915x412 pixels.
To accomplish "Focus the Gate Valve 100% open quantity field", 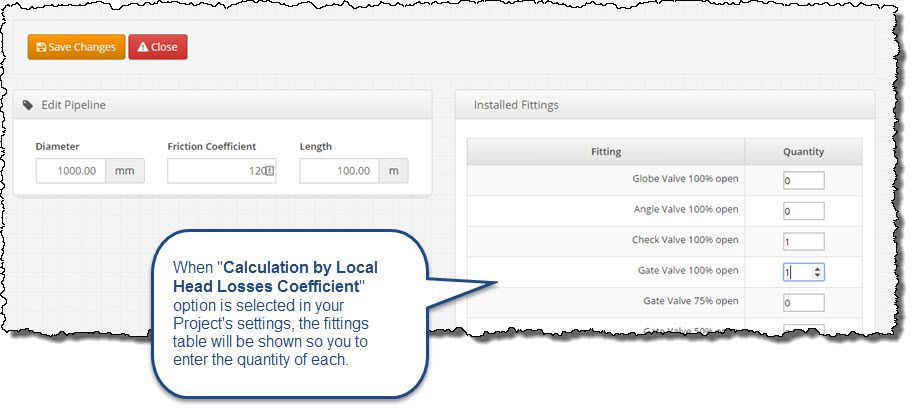I will pyautogui.click(x=797, y=272).
